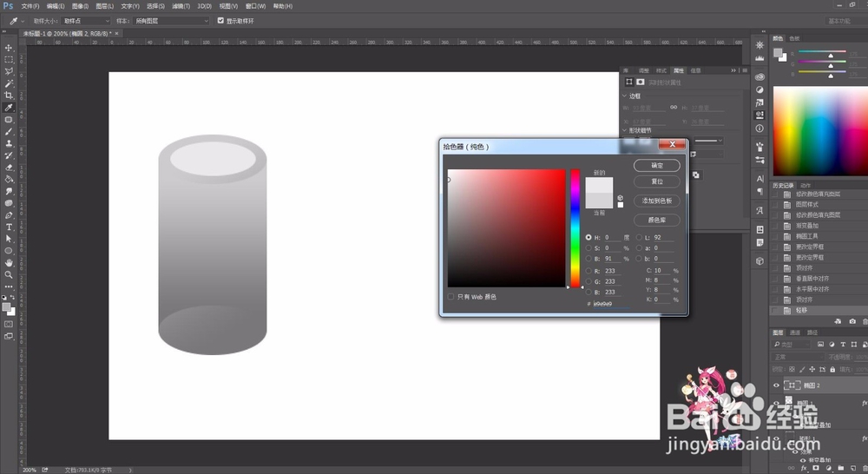Screen dimensions: 868x474
Task: Open the Character panel icon in side strip
Action: coord(759,178)
